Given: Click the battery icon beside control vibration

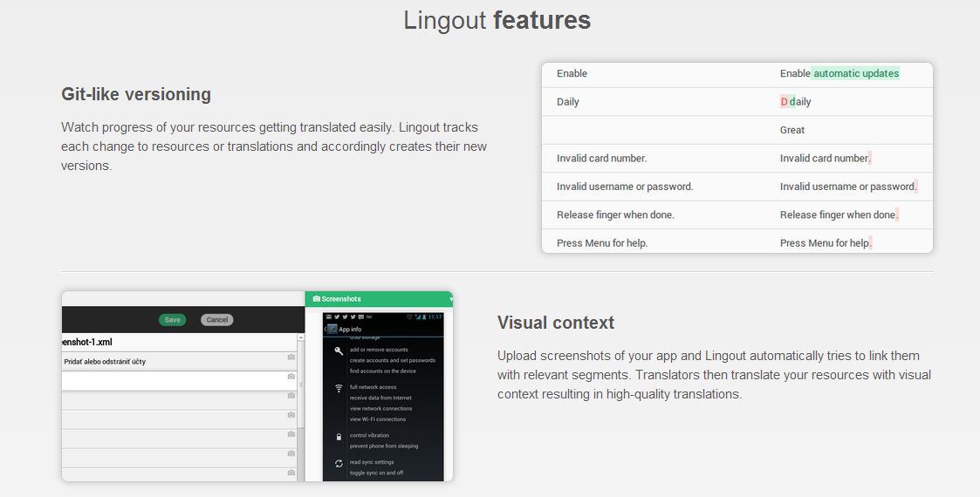Looking at the screenshot, I should (338, 437).
